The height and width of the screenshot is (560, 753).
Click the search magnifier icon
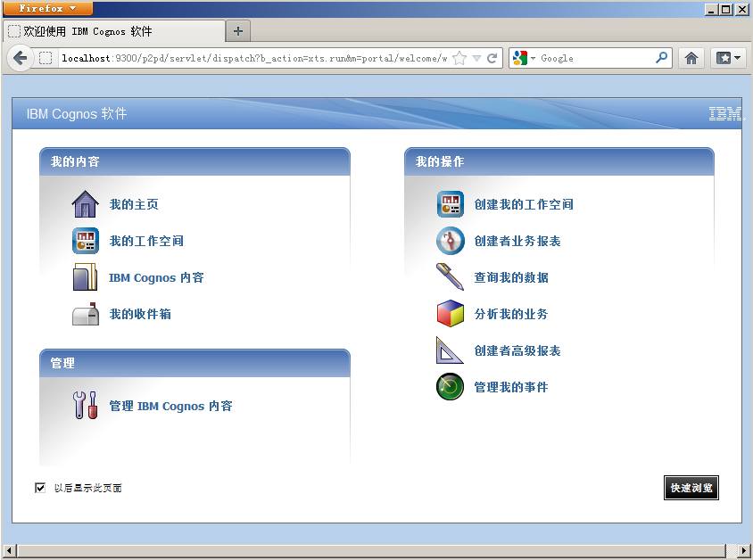(x=661, y=58)
